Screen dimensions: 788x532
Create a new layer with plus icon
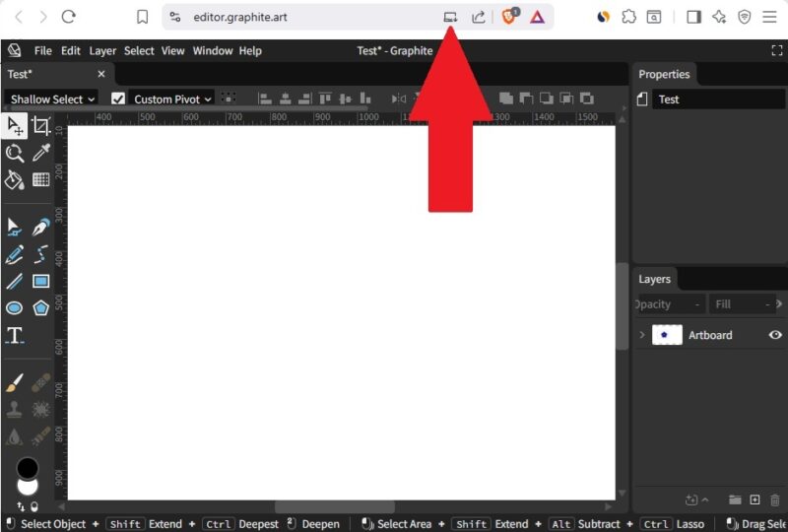click(x=755, y=499)
